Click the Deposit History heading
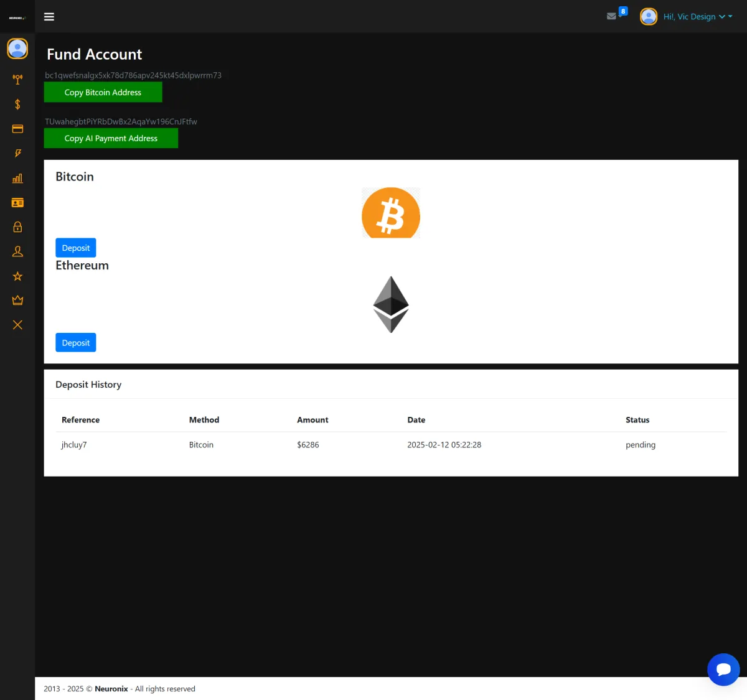747x700 pixels. (88, 385)
